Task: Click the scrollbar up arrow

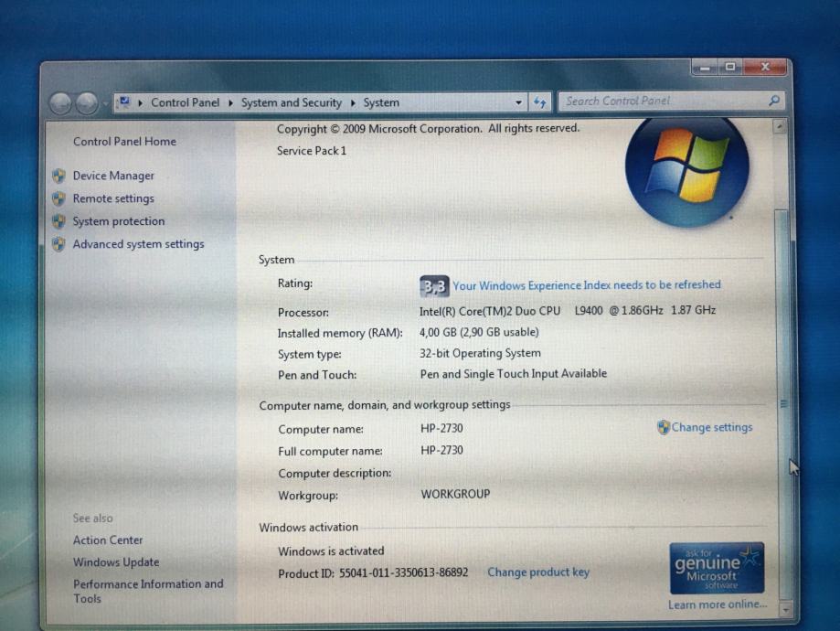Action: pyautogui.click(x=780, y=127)
